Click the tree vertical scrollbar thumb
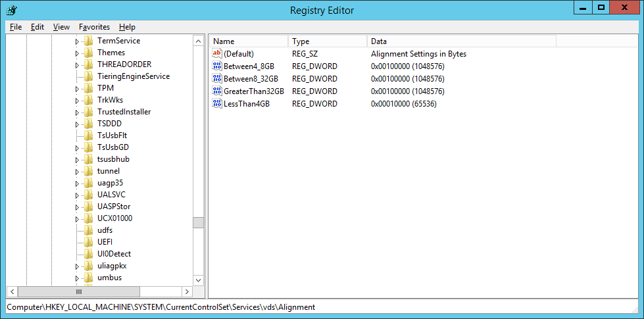 coord(199,222)
